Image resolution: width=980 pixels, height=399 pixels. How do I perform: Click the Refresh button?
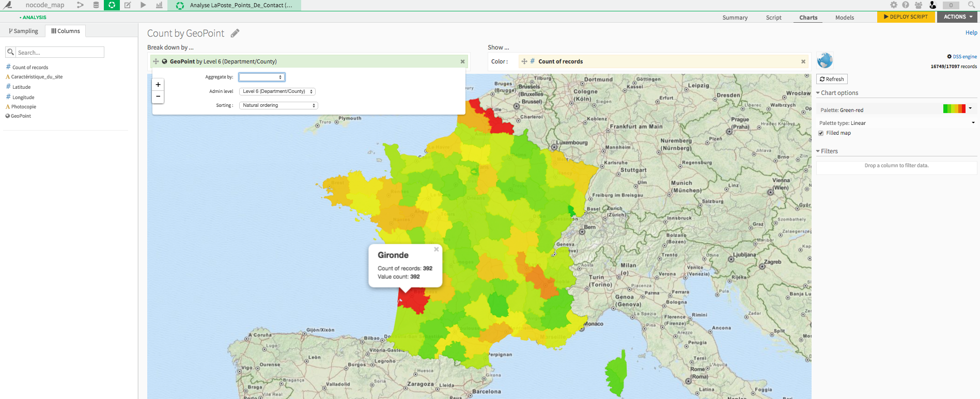[x=832, y=79]
